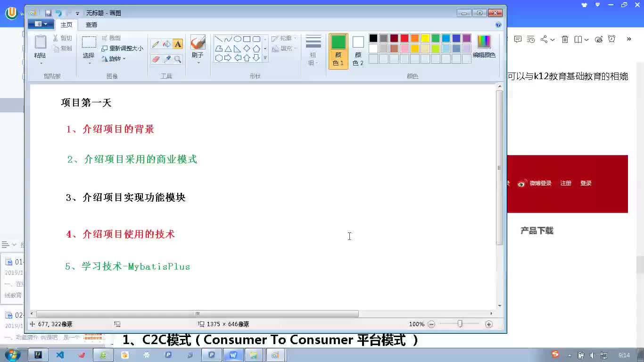This screenshot has width=644, height=362.
Task: Click the 粘贴 paste clipboard icon
Action: coord(41,42)
